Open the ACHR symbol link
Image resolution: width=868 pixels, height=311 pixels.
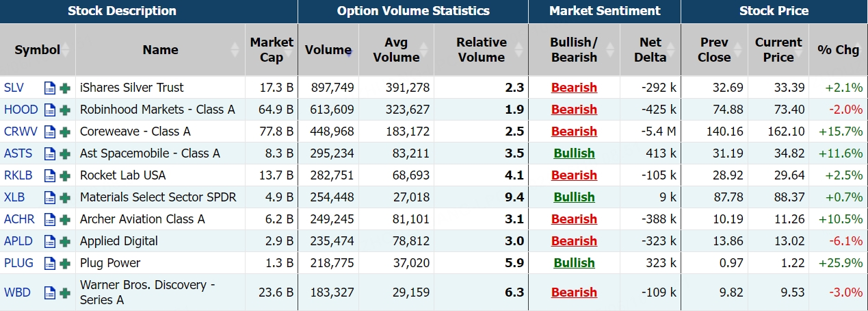pyautogui.click(x=19, y=219)
